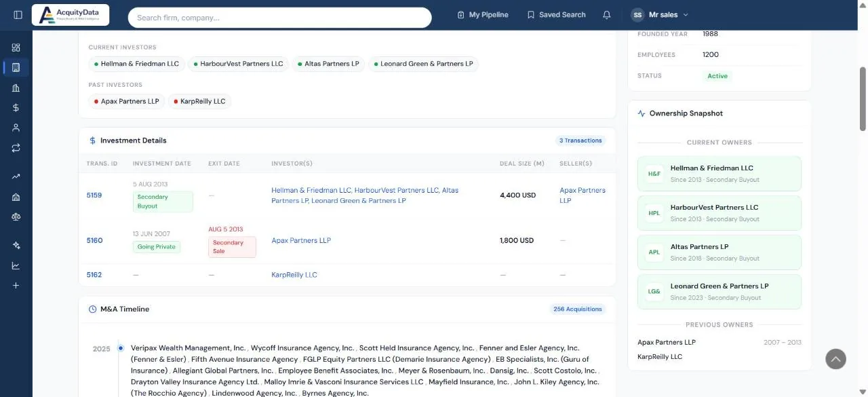Click the M&A Timeline clock icon

click(93, 309)
